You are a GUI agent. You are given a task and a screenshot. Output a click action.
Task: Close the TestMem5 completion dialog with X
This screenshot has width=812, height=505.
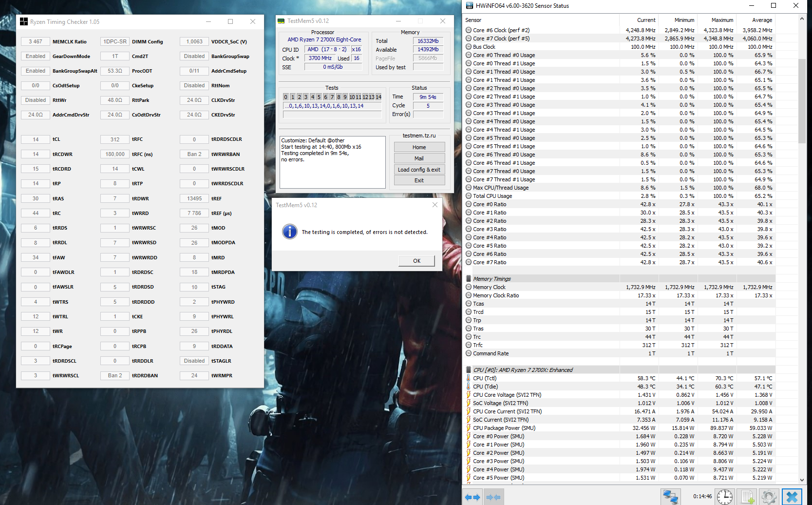click(x=434, y=205)
